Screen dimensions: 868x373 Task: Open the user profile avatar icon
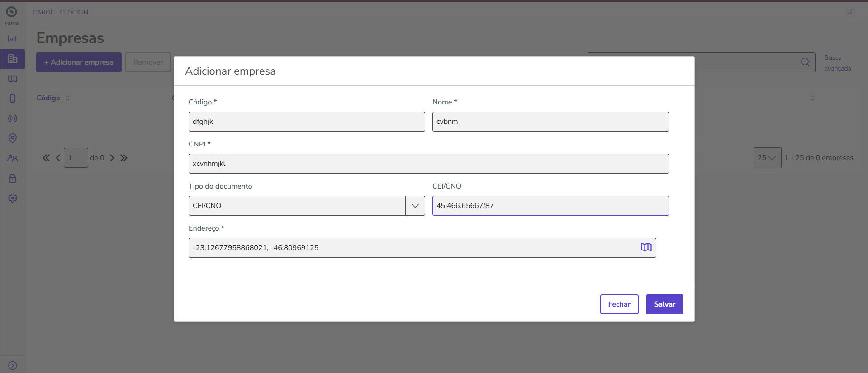[849, 12]
